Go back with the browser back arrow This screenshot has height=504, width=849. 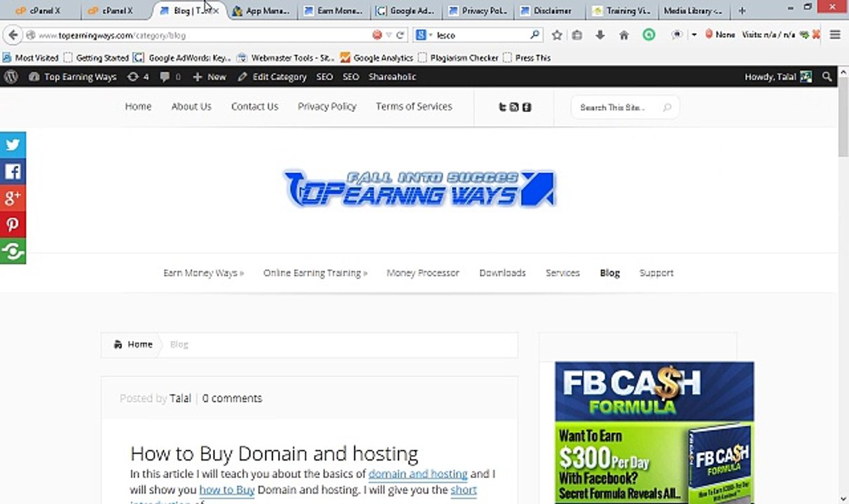click(x=13, y=34)
